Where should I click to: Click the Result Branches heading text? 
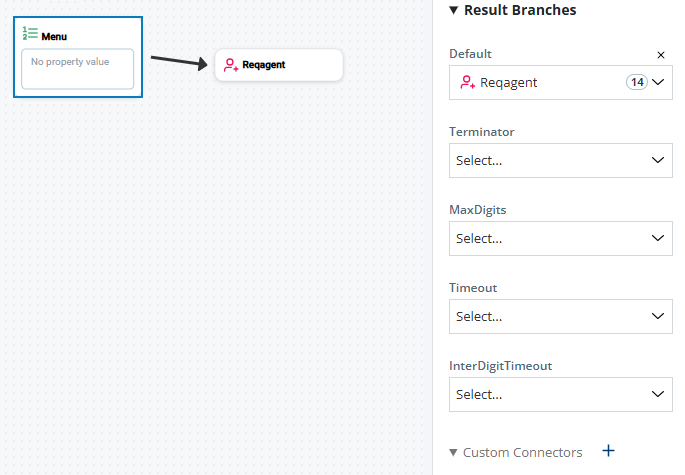point(520,10)
